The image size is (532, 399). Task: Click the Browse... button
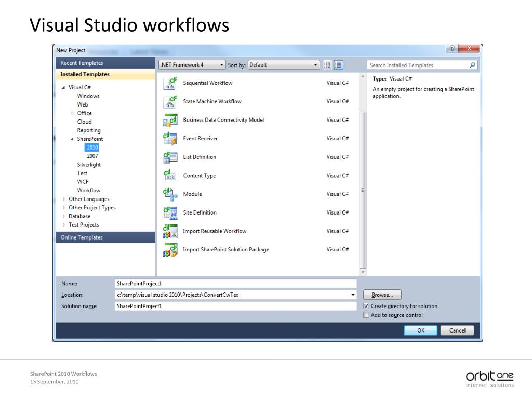[382, 295]
